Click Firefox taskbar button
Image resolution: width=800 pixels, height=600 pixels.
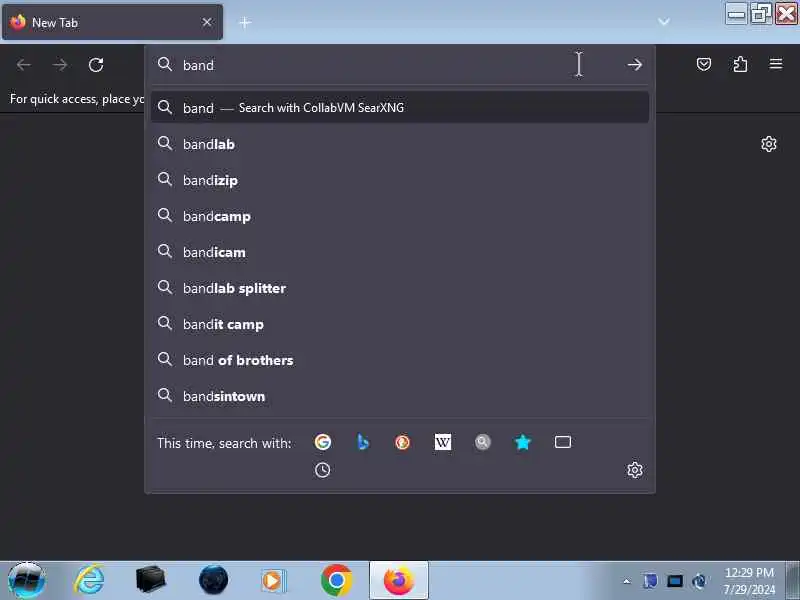pyautogui.click(x=398, y=580)
